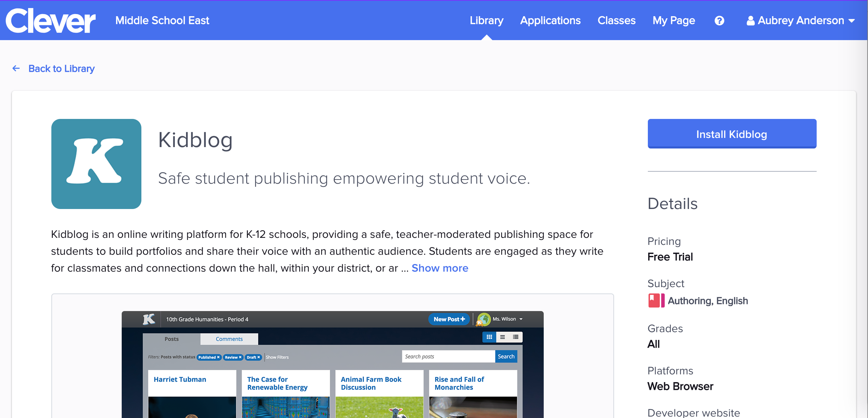868x418 pixels.
Task: Select the compact list view icon in the screenshot
Action: [516, 337]
